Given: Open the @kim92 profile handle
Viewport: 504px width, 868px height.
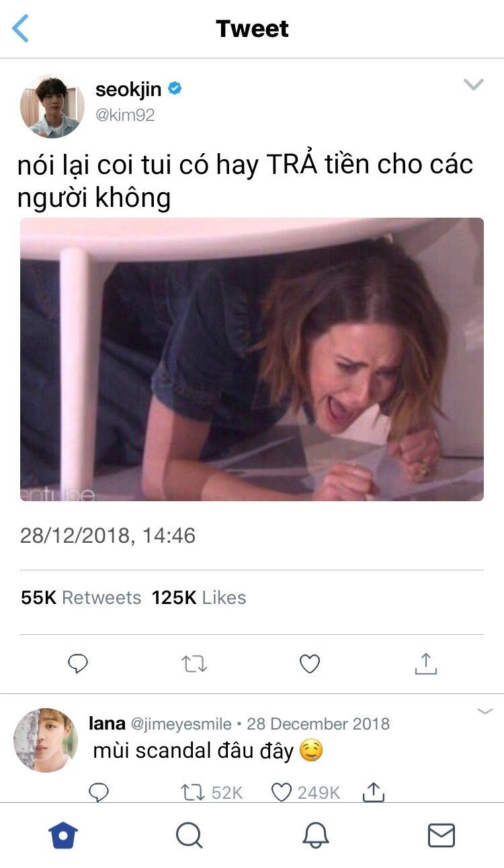Looking at the screenshot, I should [125, 115].
